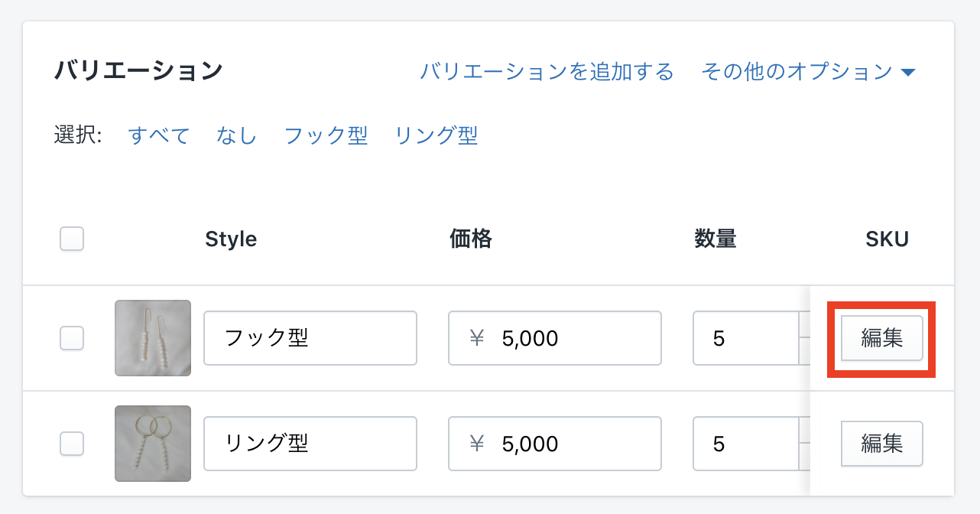Click バリエーションを追加する link
This screenshot has width=980, height=514.
547,72
